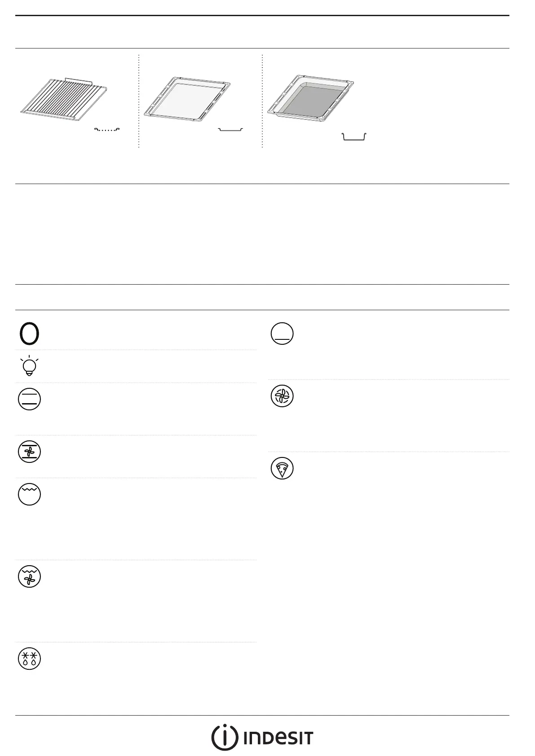Select the grill with fan icon
Screen dimensions: 535x756
coord(29,577)
